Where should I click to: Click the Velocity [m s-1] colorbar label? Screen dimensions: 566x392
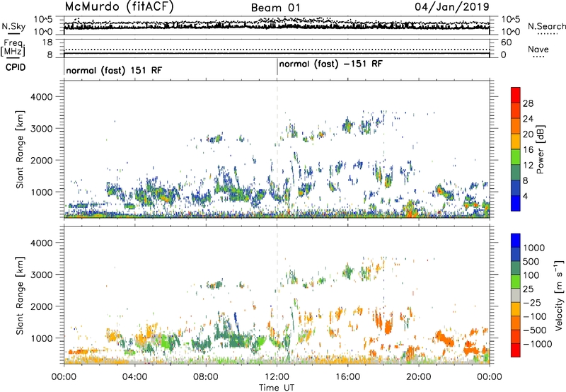click(x=559, y=295)
